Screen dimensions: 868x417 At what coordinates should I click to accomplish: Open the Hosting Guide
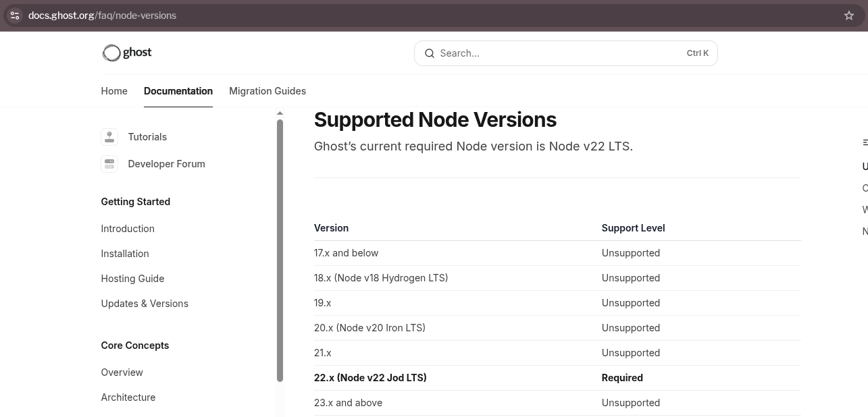(132, 279)
